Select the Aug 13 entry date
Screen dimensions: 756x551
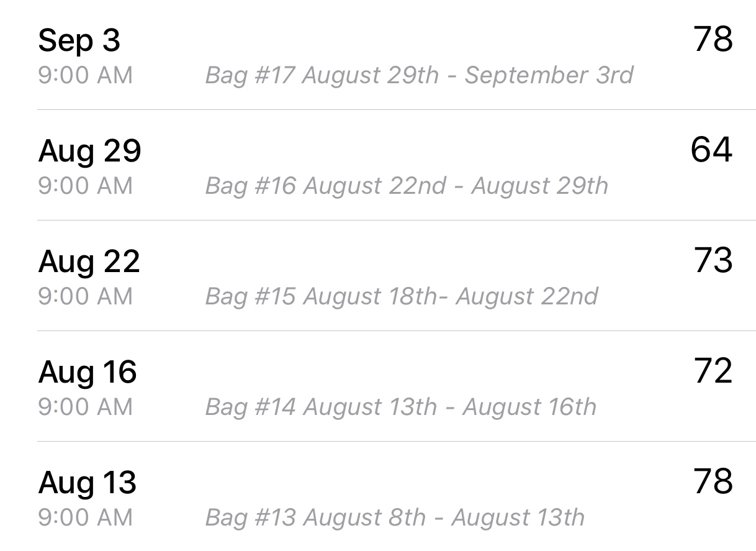(x=87, y=483)
